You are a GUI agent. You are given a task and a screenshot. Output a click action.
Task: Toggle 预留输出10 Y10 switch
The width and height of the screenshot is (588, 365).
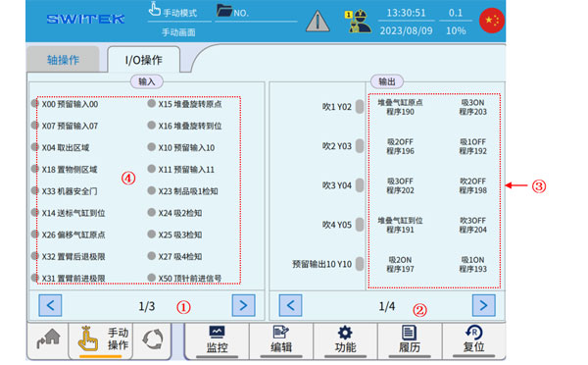360,264
